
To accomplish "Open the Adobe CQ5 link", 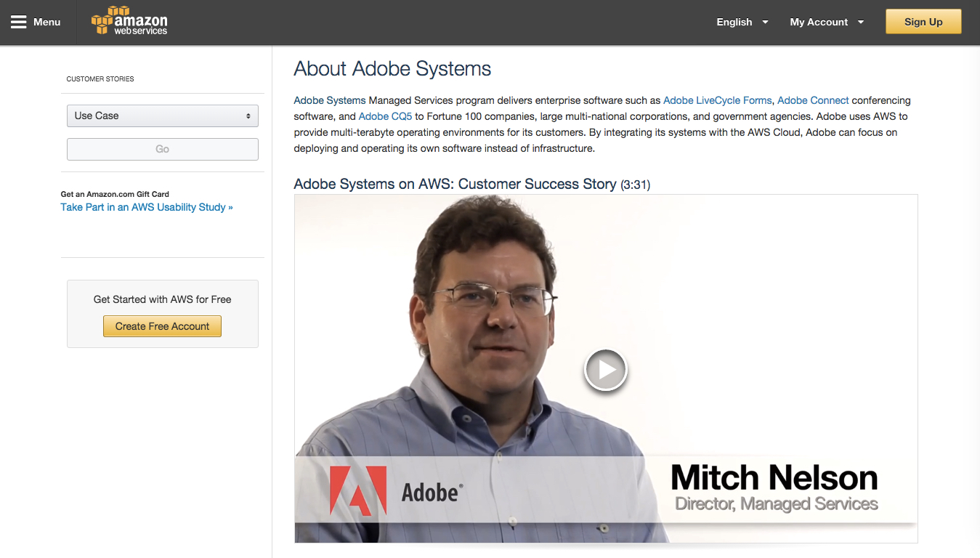I will (x=385, y=116).
